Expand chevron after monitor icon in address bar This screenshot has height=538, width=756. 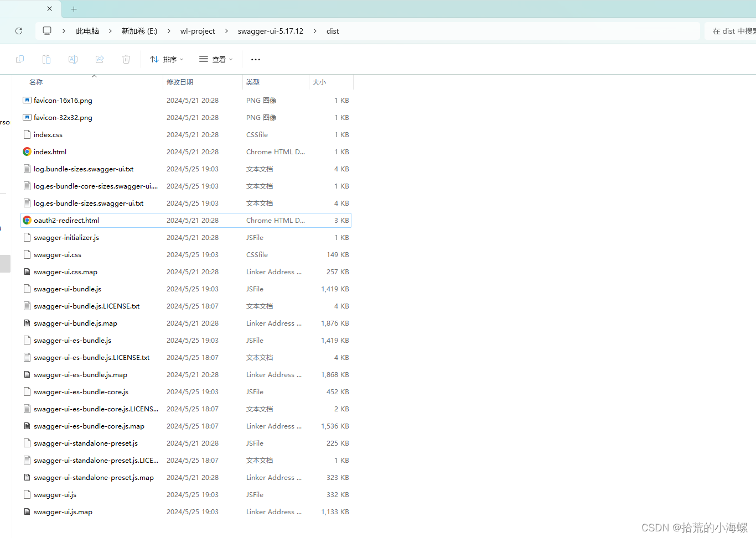point(64,31)
